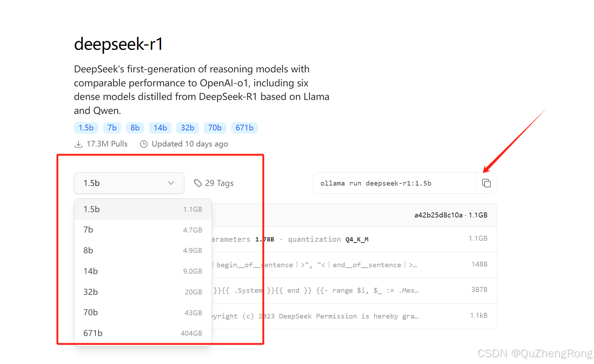Click the deepseek-r1 page title
Viewport: 594px width, 364px height.
[119, 44]
